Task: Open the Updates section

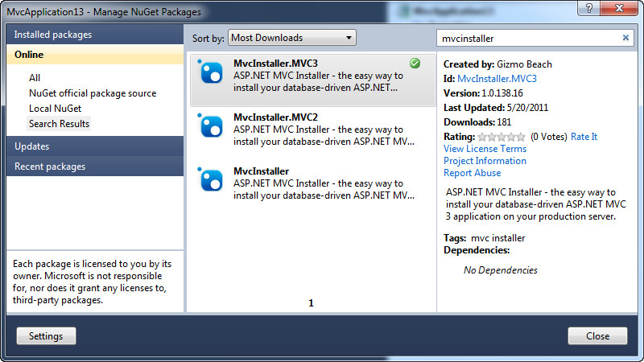Action: click(x=95, y=146)
